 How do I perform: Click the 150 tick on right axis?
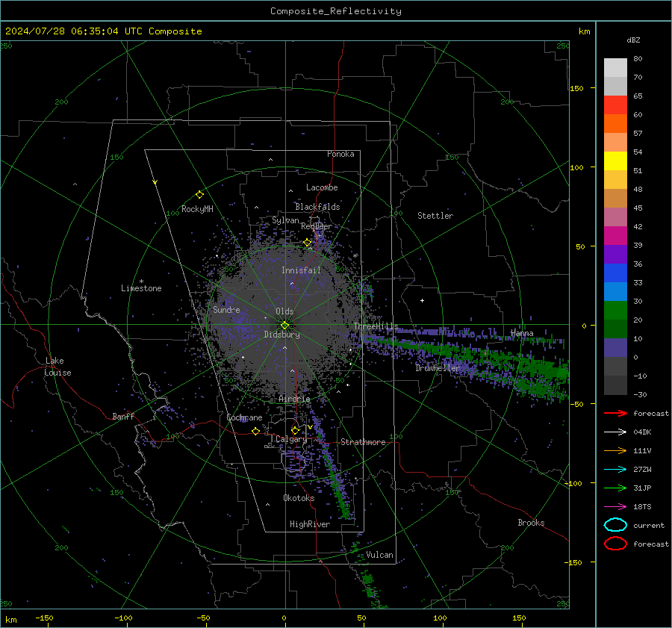(576, 88)
